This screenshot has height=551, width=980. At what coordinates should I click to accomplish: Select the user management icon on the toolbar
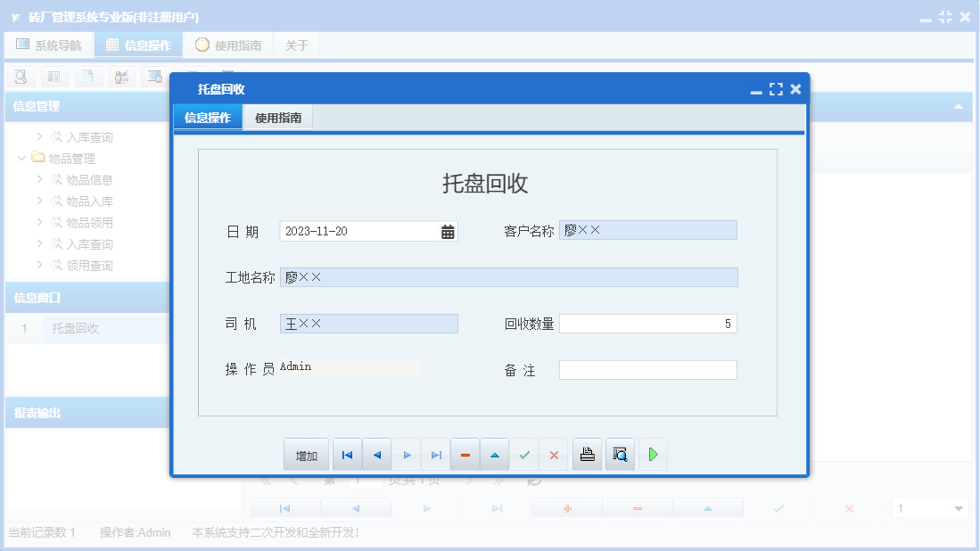tap(122, 77)
